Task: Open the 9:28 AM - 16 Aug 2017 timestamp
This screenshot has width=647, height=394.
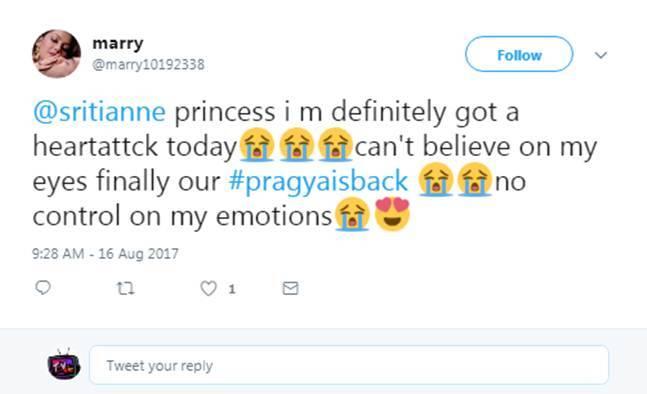Action: pyautogui.click(x=105, y=253)
